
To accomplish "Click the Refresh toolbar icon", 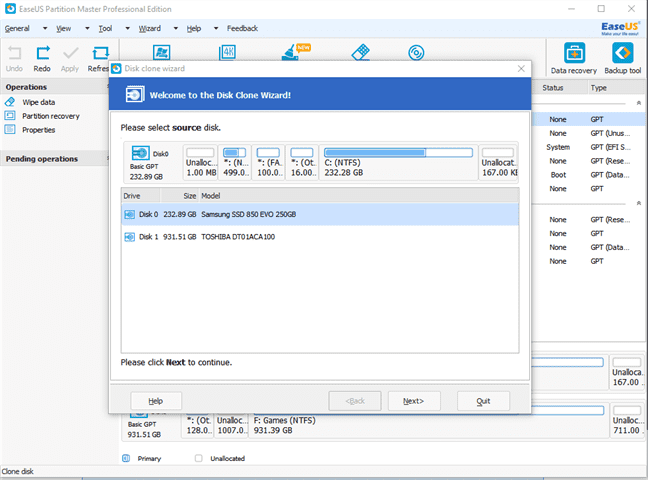I will pos(100,53).
